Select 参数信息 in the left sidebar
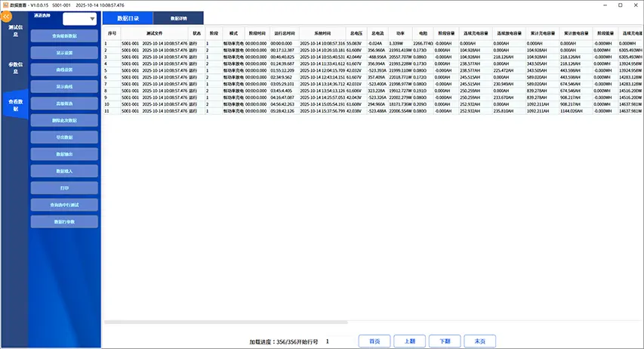 coord(14,67)
